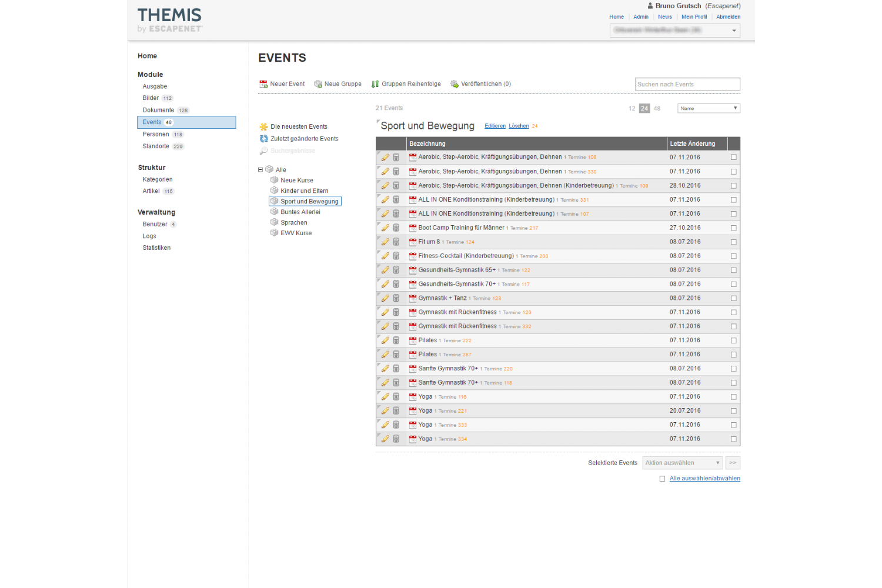The height and width of the screenshot is (588, 882).
Task: Click pencil edit icon for Fit um 8
Action: (385, 242)
